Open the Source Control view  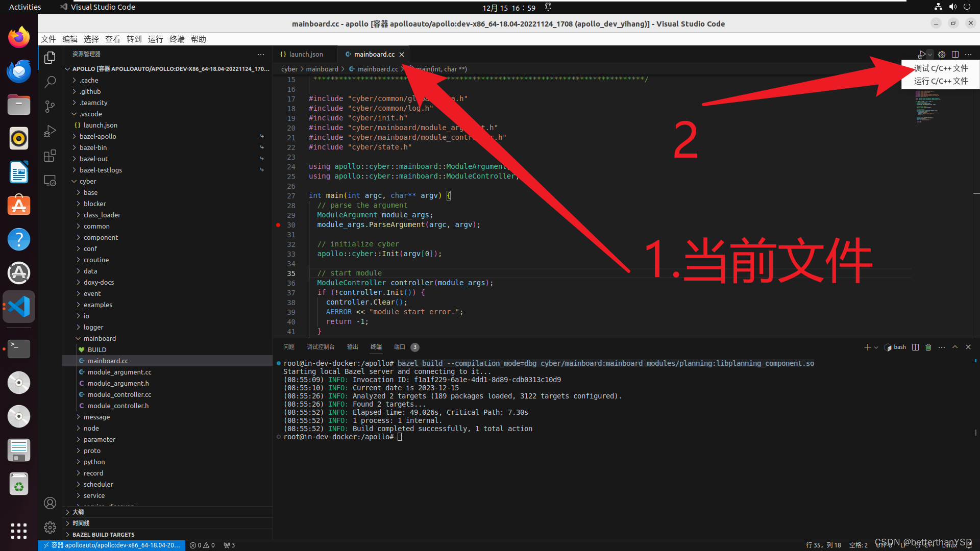pyautogui.click(x=50, y=106)
